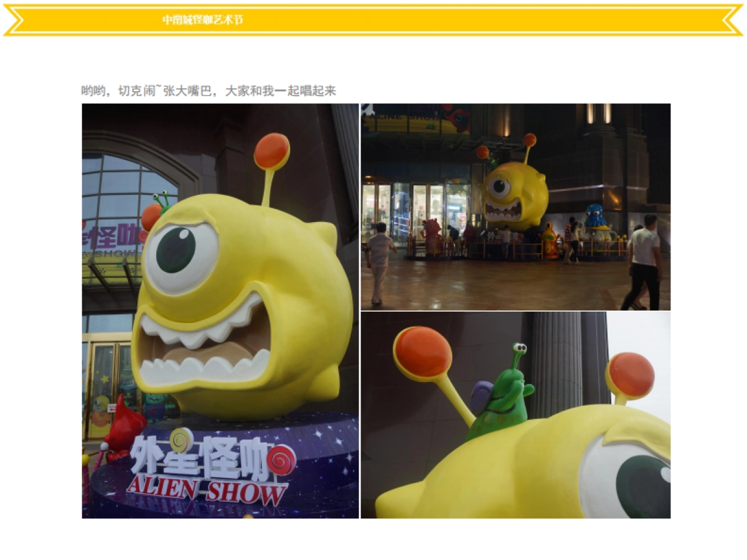
Task: Click the right ribbon tail of the yellow banner
Action: click(x=733, y=20)
